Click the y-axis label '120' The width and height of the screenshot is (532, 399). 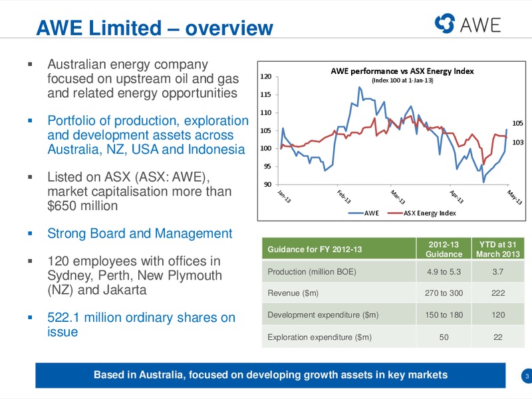[x=265, y=76]
